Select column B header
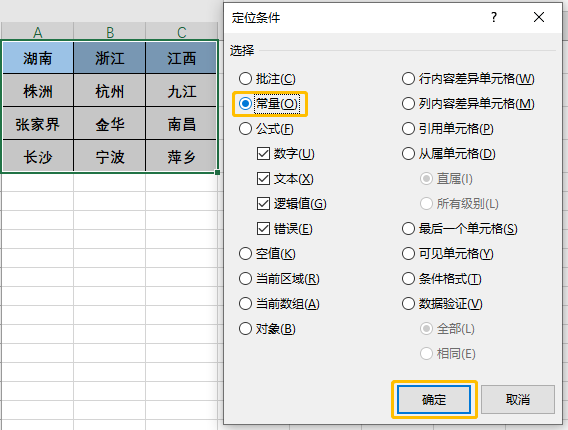The height and width of the screenshot is (430, 568). pos(110,32)
